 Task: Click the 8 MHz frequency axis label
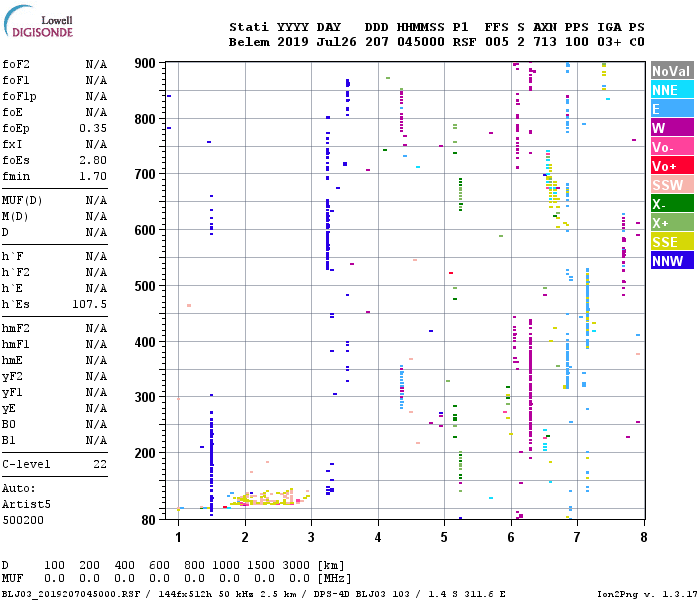tap(643, 537)
